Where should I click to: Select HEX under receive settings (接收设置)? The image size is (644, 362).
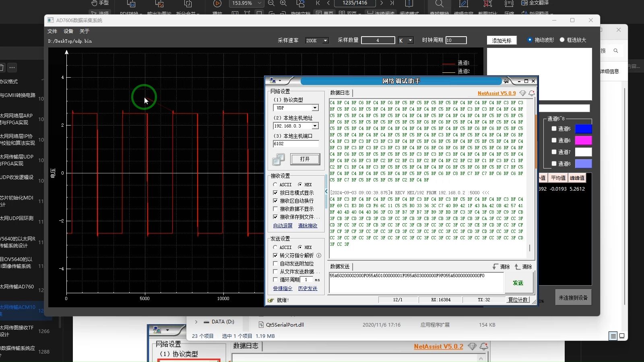(300, 185)
